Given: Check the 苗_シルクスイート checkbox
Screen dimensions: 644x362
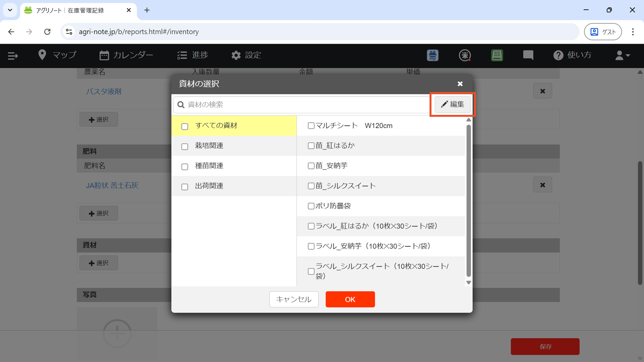Looking at the screenshot, I should [x=311, y=186].
